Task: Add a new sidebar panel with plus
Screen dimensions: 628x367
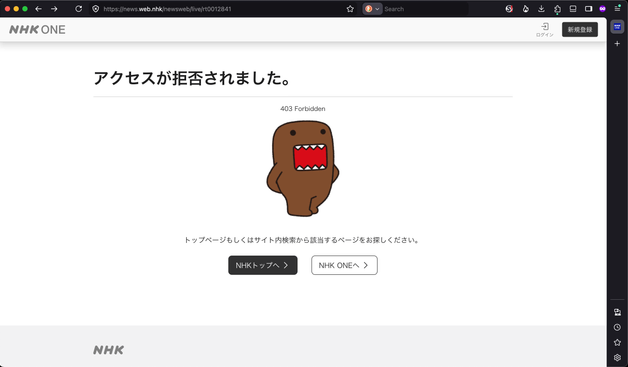Action: coord(617,43)
